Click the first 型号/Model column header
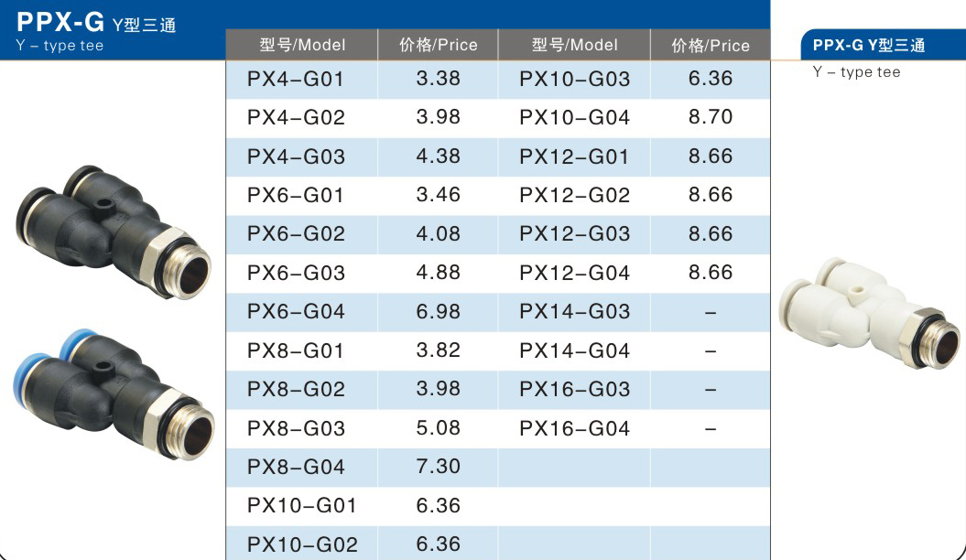Viewport: 966px width, 560px height. (302, 45)
